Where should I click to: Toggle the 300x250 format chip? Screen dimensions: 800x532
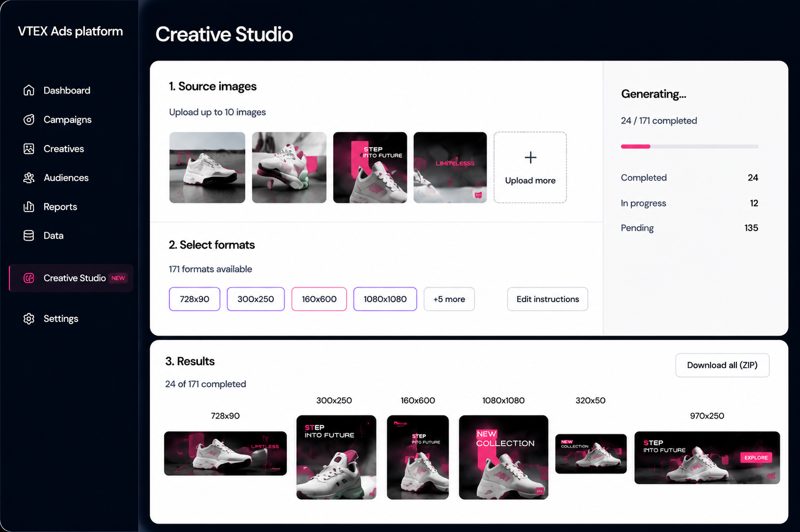pos(256,299)
